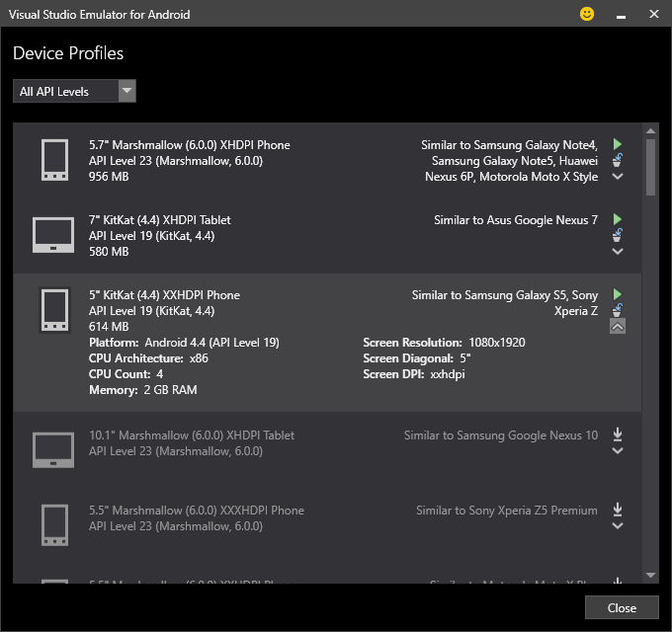
Task: Click the Device Profiles heading
Action: pyautogui.click(x=68, y=53)
